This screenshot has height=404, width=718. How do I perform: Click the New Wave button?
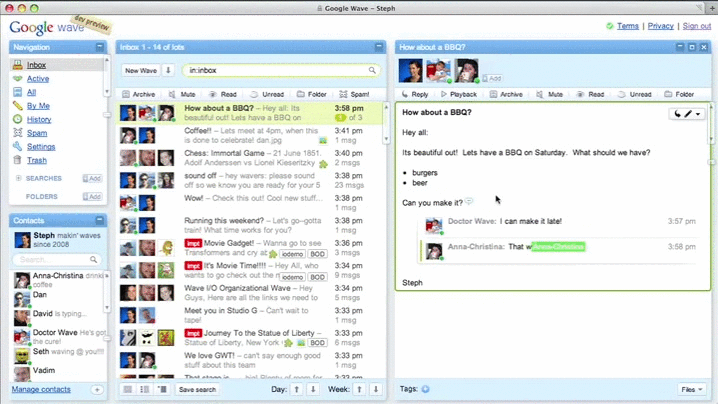coord(141,71)
